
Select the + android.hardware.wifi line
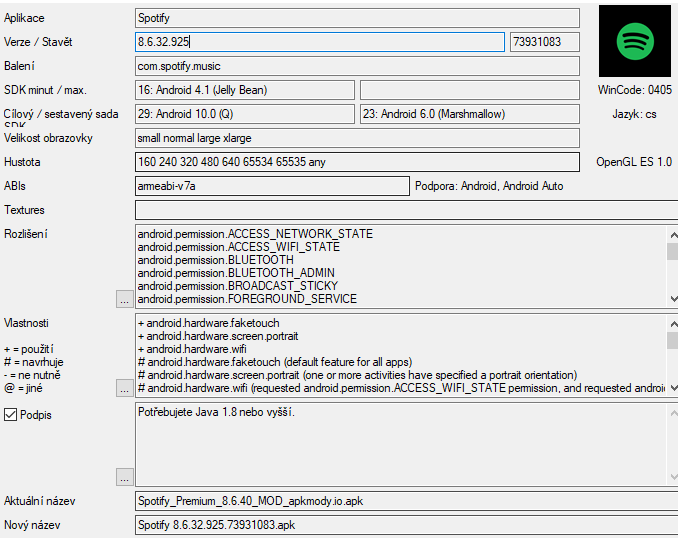192,349
